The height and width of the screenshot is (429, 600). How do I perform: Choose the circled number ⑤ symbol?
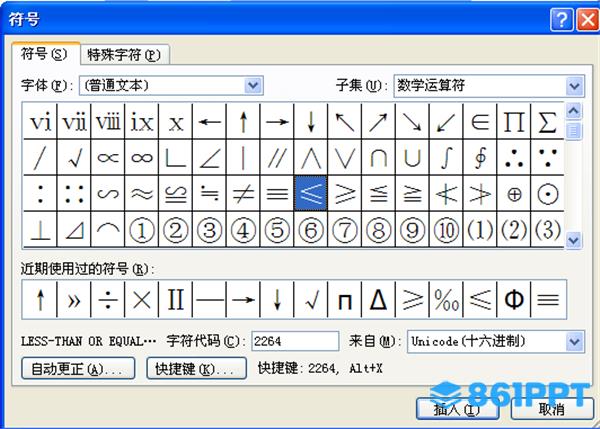[277, 230]
